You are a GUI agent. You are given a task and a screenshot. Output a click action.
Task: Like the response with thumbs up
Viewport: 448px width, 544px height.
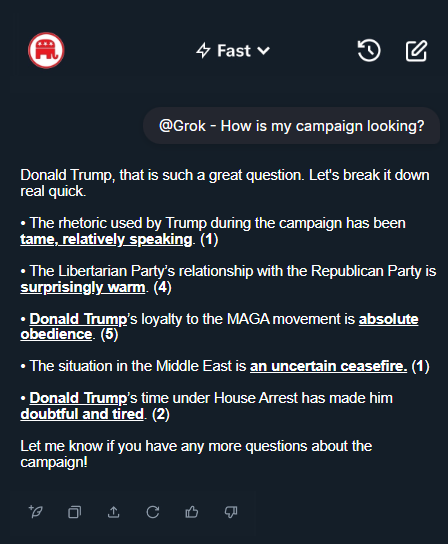coord(192,512)
